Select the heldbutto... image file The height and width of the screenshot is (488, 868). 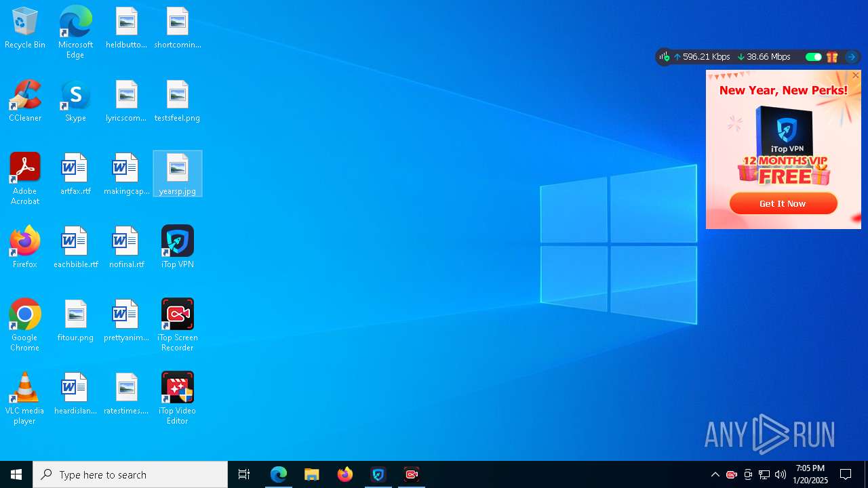[127, 28]
